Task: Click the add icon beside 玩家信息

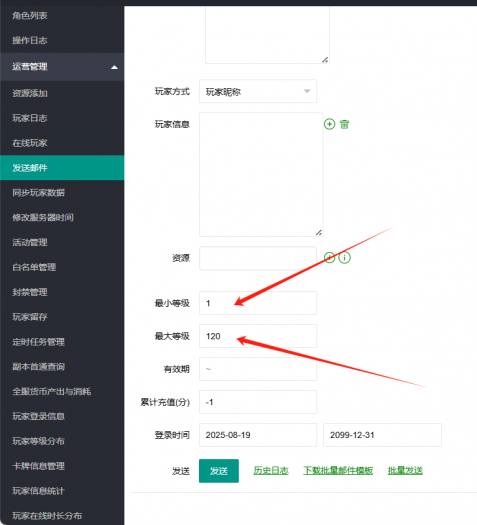Action: [329, 124]
